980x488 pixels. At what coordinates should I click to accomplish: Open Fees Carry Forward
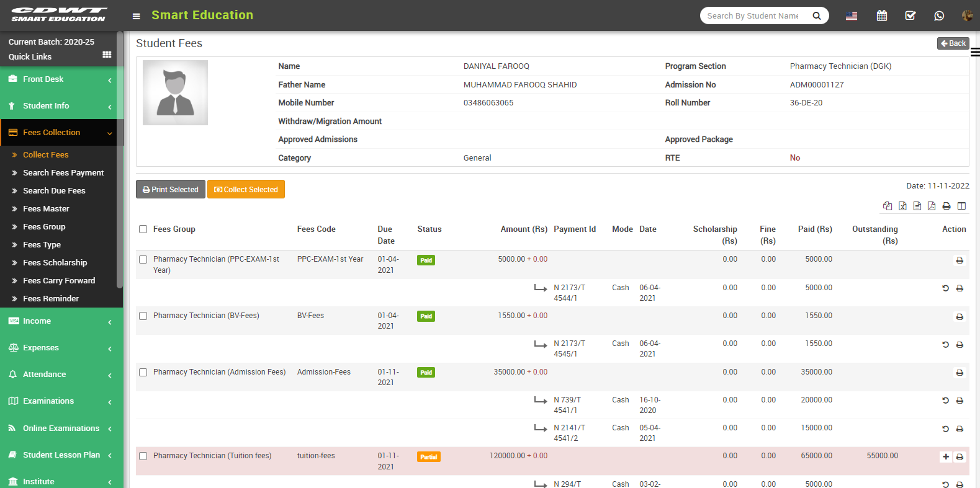[x=59, y=281]
